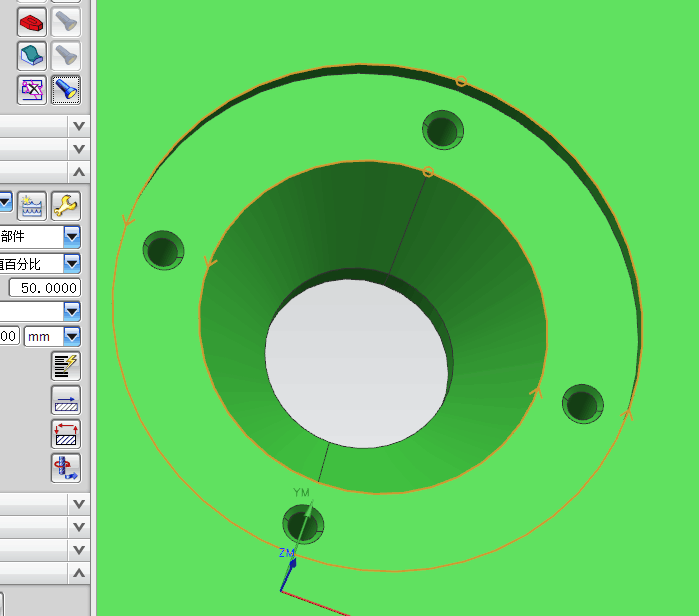Viewport: 699px width, 616px height.
Task: Toggle the active blue flashlight display button
Action: (66, 90)
